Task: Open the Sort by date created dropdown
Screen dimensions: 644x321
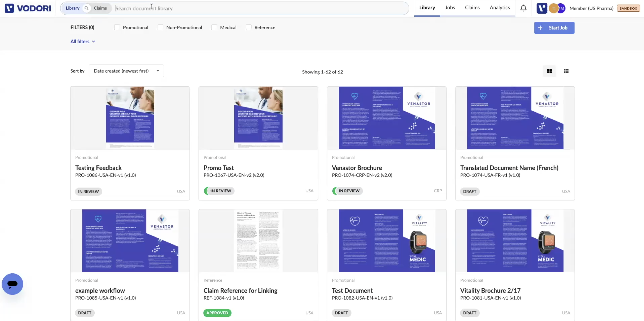Action: (x=126, y=71)
